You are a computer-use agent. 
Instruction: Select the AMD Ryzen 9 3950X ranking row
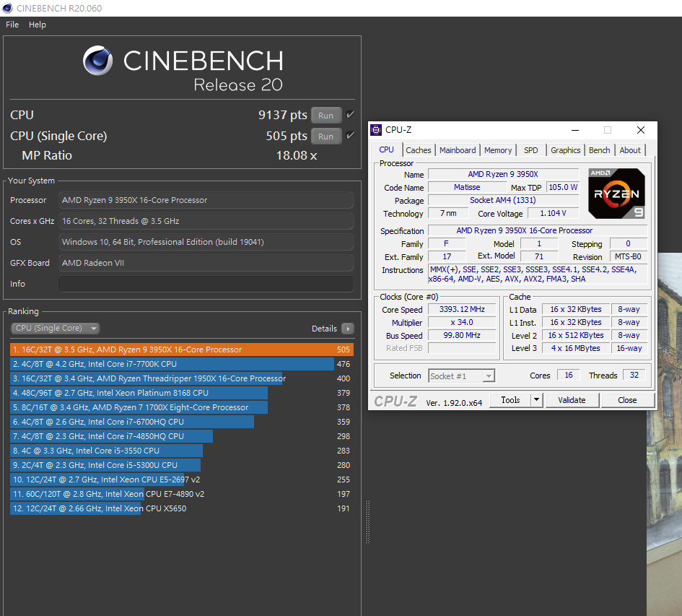click(x=182, y=350)
